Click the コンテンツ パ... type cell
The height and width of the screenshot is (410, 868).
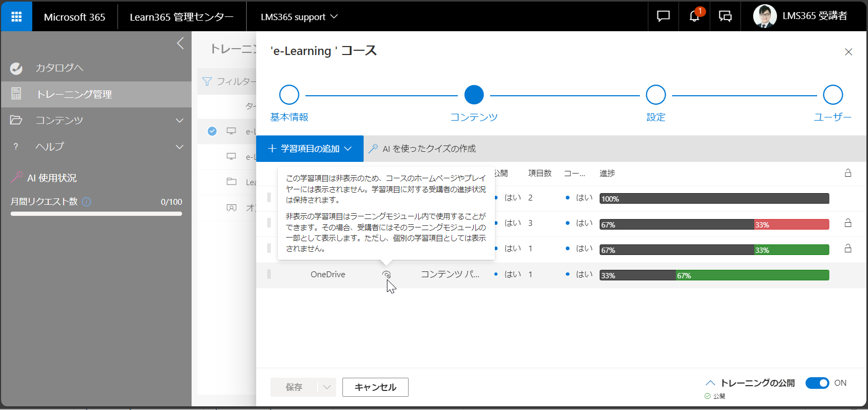click(450, 275)
